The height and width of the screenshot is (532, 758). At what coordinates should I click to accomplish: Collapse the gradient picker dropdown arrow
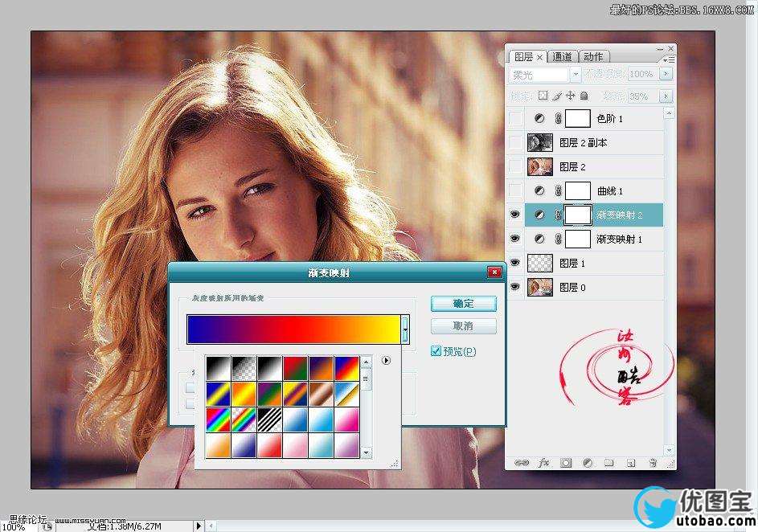pyautogui.click(x=405, y=329)
